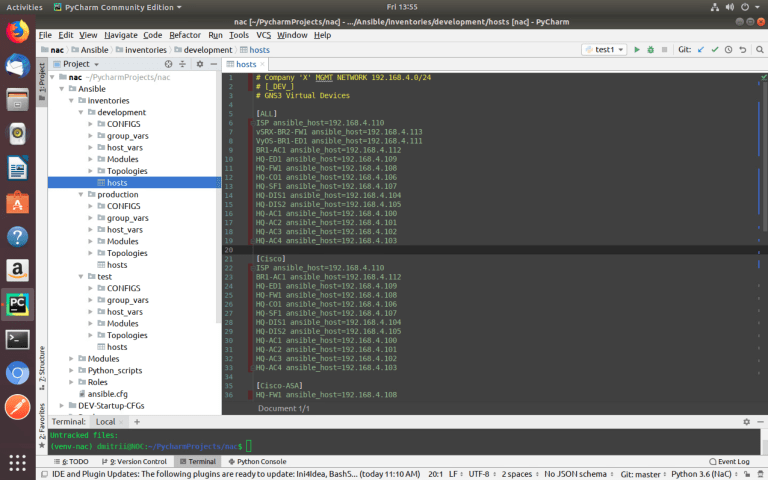This screenshot has width=768, height=480.
Task: Locate current file with Project panel target icon
Action: pos(168,64)
